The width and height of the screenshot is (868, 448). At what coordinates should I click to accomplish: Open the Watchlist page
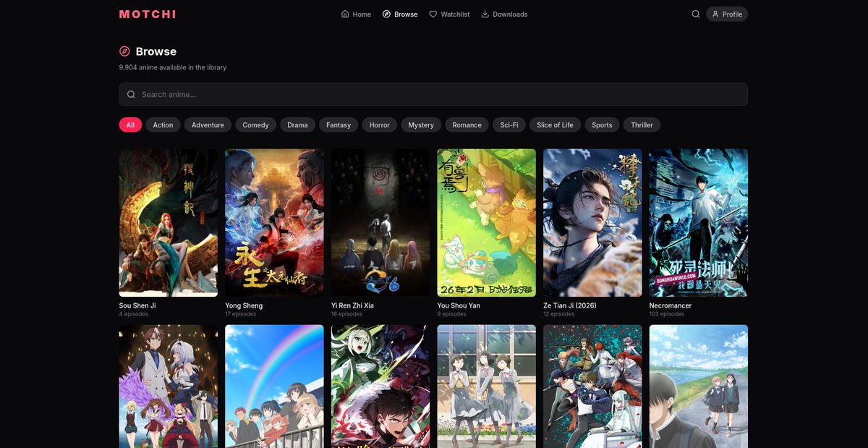[449, 14]
